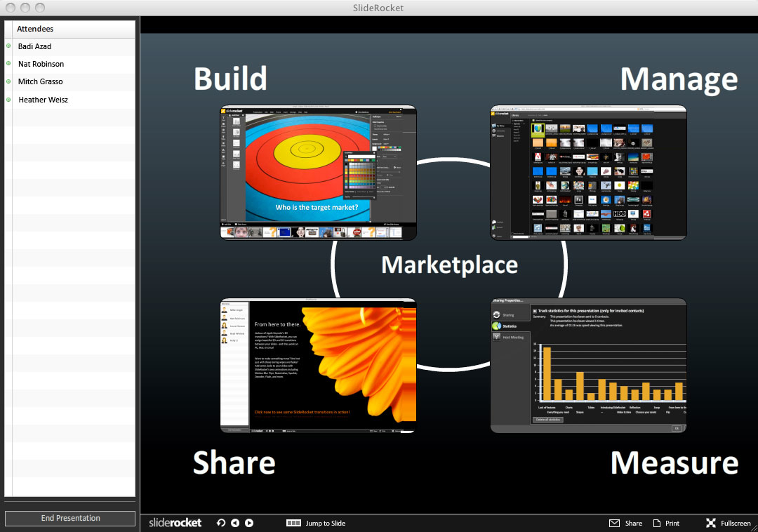Click green status dot beside Heather Weisz
758x532 pixels.
[8, 100]
